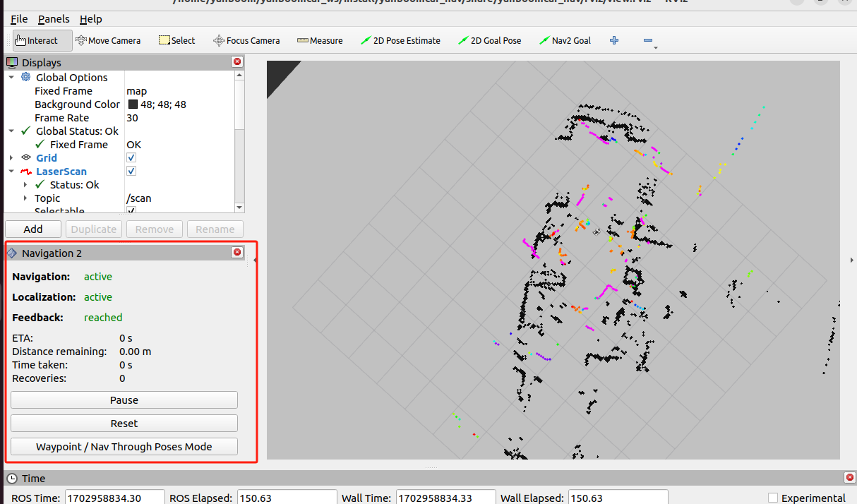This screenshot has width=857, height=504.
Task: Click the blue minus remove-tool icon
Action: point(648,40)
